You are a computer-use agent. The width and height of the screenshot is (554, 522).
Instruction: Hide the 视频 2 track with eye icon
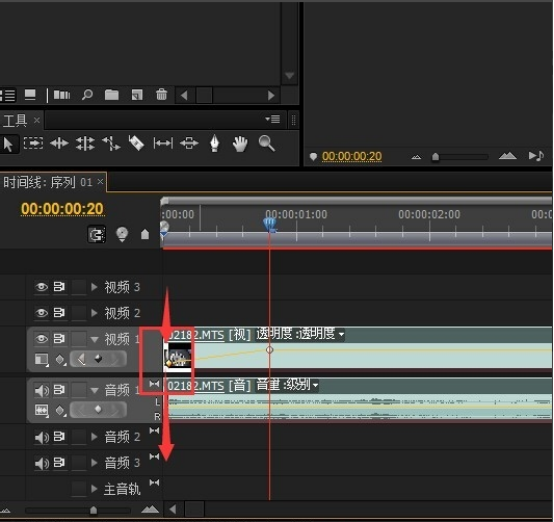[x=41, y=313]
